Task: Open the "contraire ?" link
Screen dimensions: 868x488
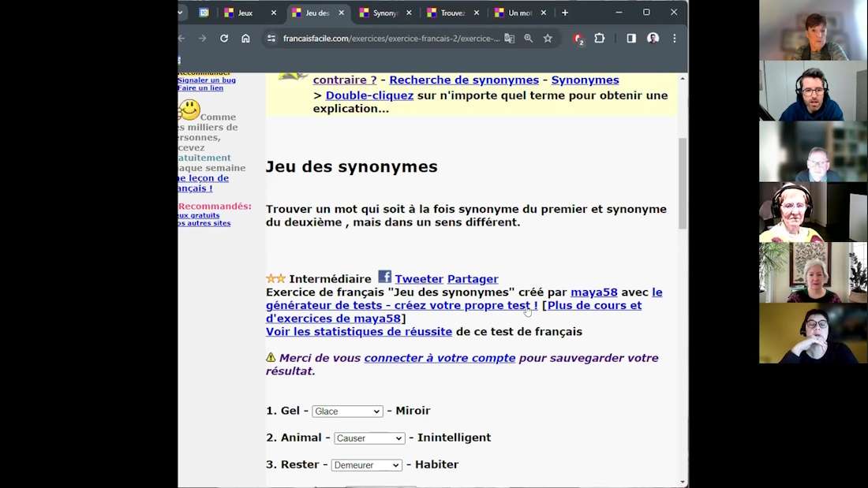Action: point(345,80)
